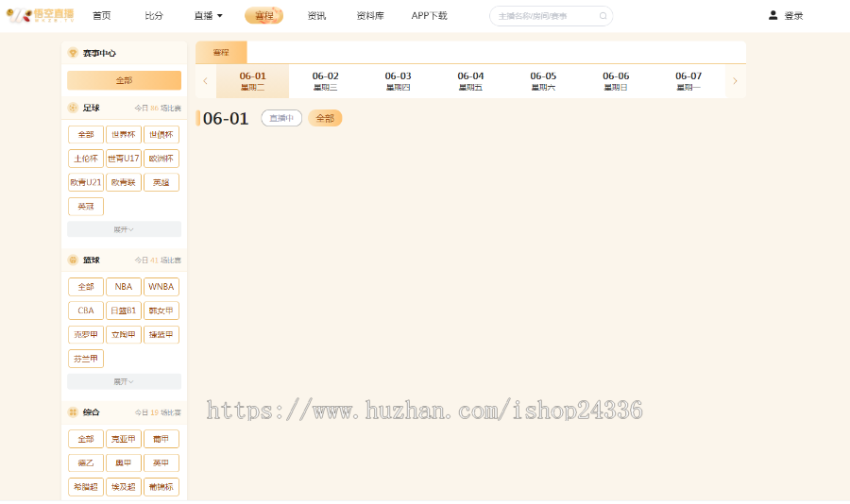This screenshot has width=850, height=504.
Task: Select CBA league filter
Action: click(86, 311)
